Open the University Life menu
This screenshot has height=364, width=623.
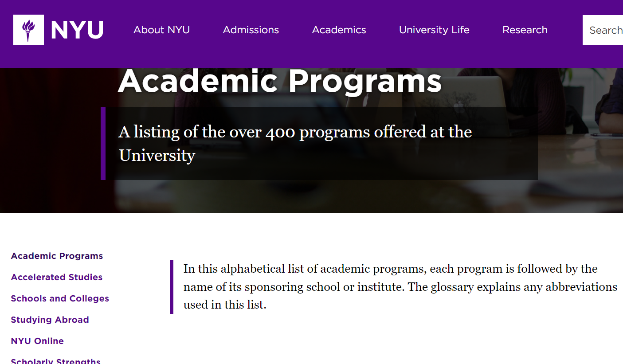tap(434, 30)
